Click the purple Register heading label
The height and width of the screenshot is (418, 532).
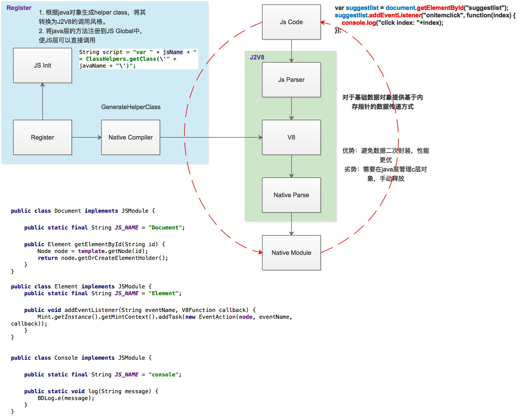click(19, 8)
